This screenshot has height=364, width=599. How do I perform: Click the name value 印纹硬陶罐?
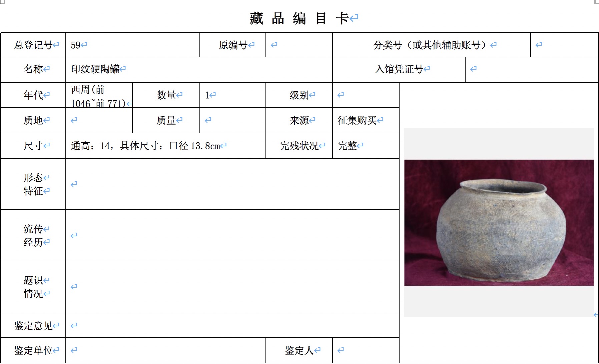pos(95,69)
